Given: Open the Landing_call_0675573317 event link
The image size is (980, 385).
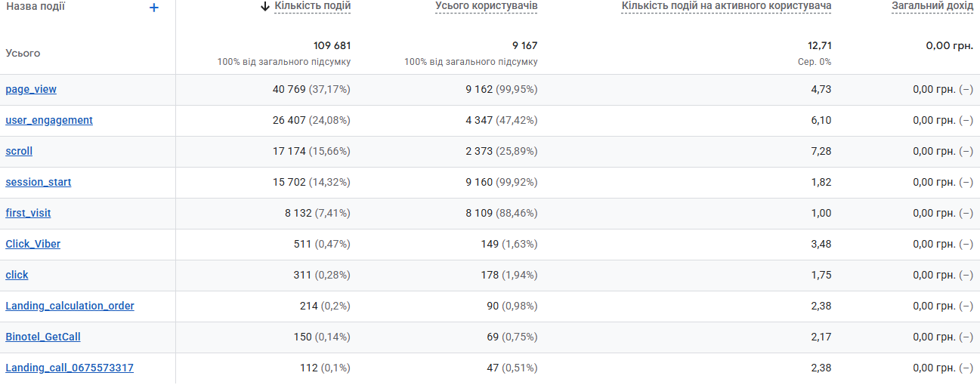Looking at the screenshot, I should click(70, 368).
